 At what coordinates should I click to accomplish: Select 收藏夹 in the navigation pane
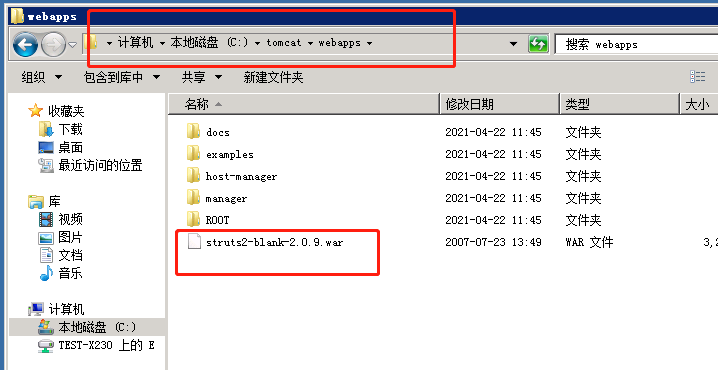click(66, 111)
